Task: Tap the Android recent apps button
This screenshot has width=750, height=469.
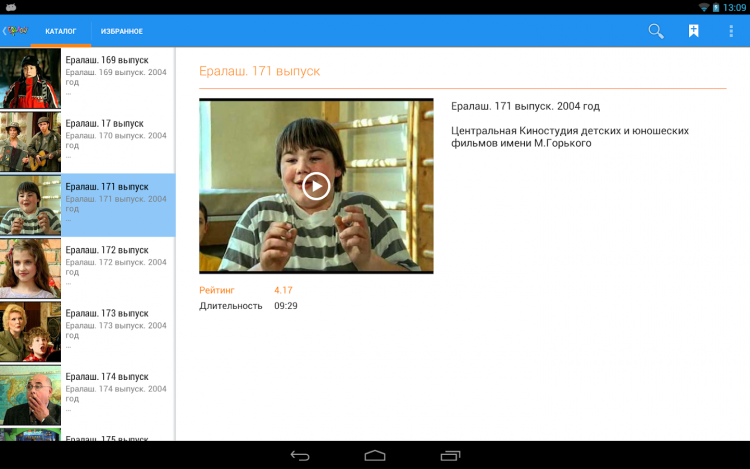Action: [450, 456]
